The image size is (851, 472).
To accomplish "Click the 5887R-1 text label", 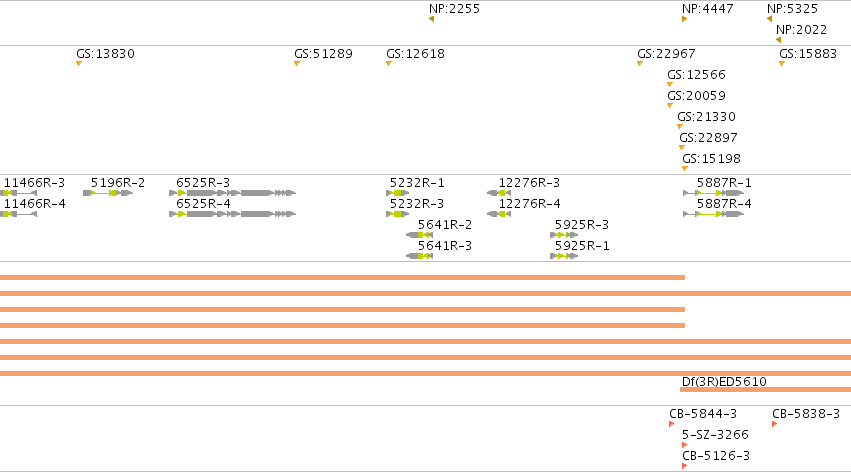I will (724, 183).
